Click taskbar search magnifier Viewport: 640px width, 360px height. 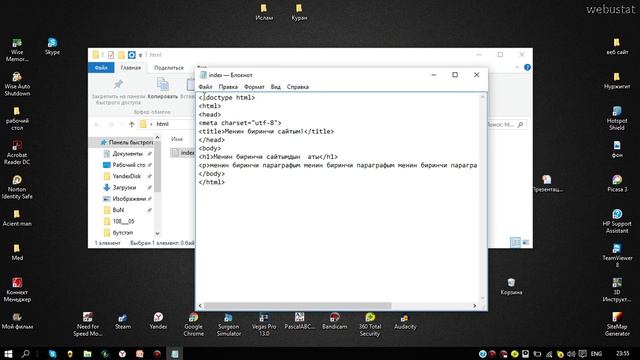[x=25, y=353]
